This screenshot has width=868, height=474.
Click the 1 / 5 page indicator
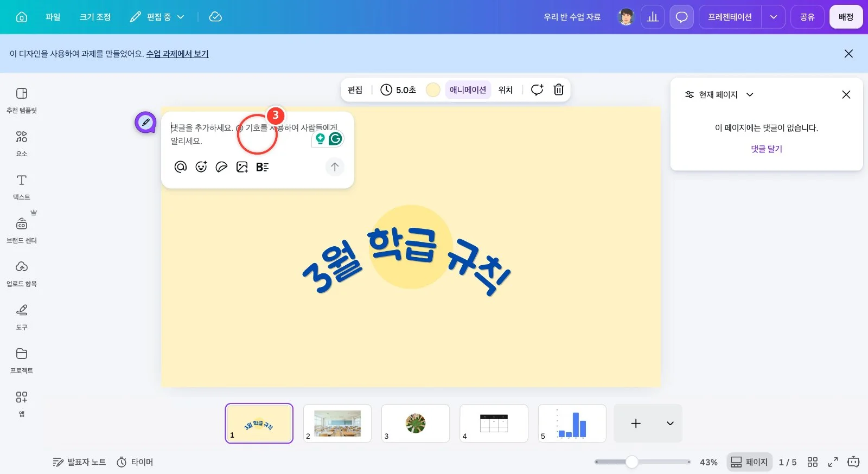click(788, 462)
